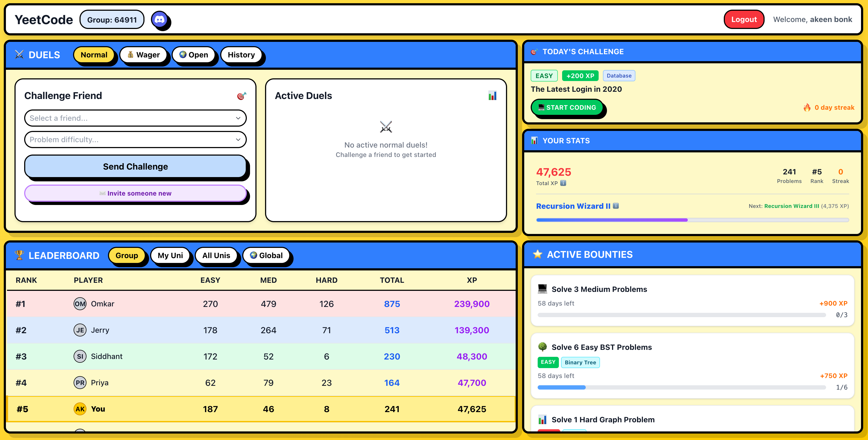Click the target icon in Challenge Friend

tap(241, 96)
